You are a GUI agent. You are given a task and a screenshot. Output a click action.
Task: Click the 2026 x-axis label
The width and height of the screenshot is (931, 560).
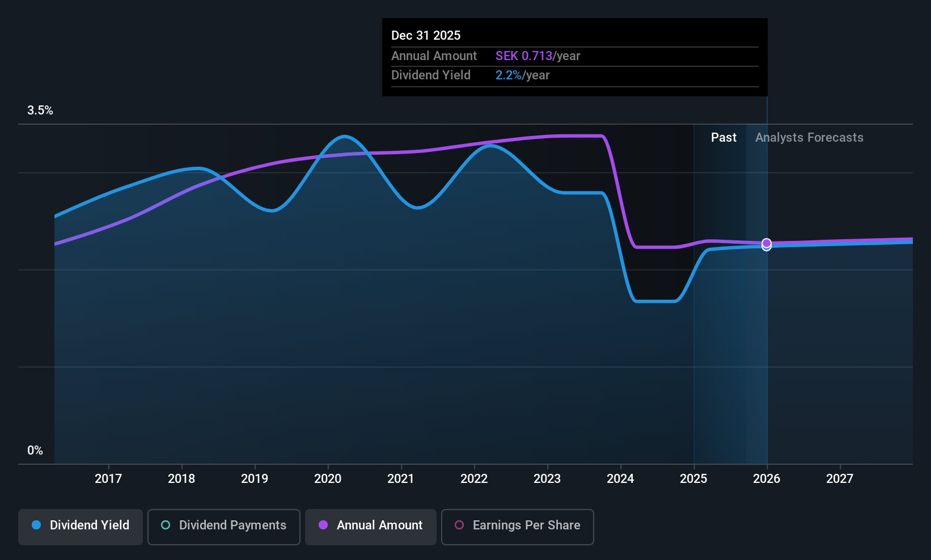[767, 478]
